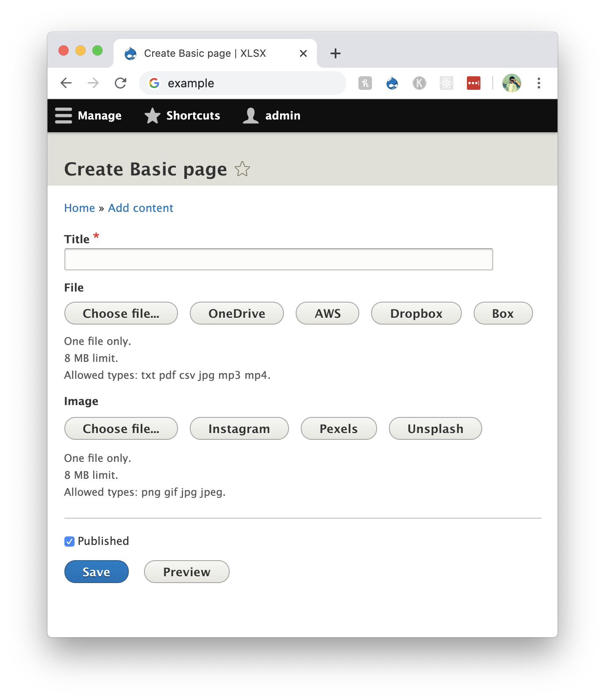Click the browser forward arrow
The image size is (605, 700).
click(x=93, y=83)
